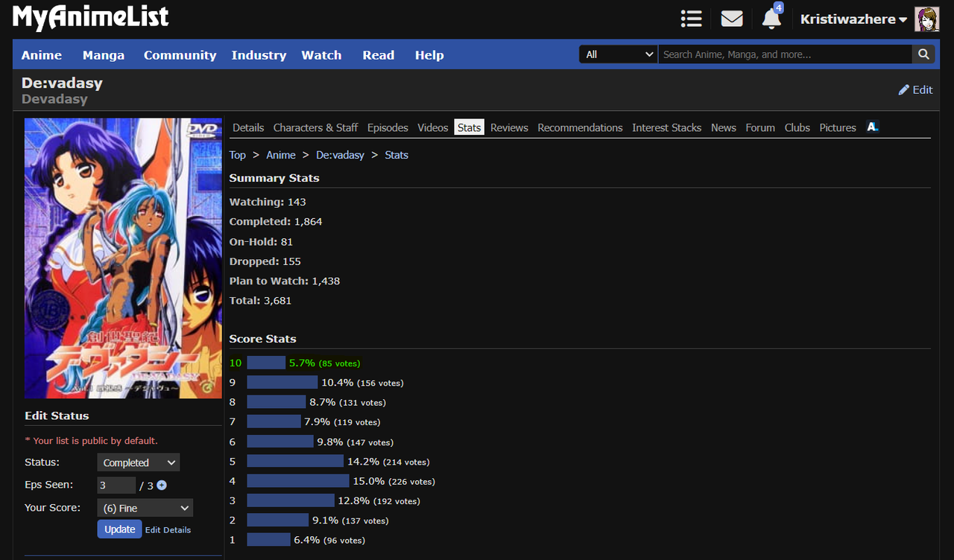
Task: Click the Edit link with pencil
Action: 915,89
